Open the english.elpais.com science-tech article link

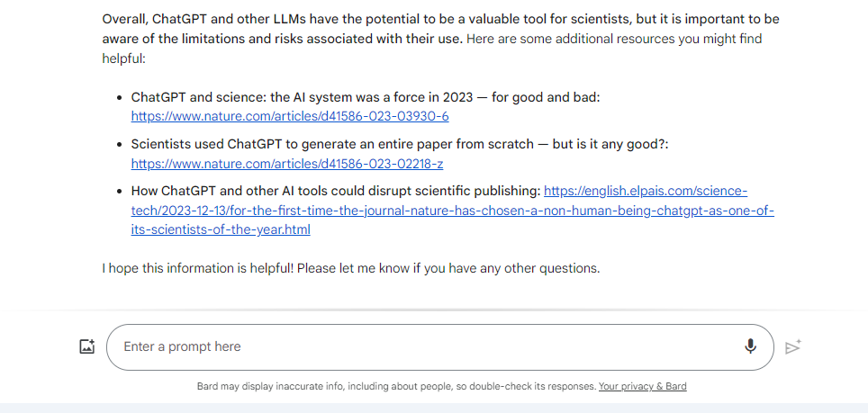pos(452,211)
